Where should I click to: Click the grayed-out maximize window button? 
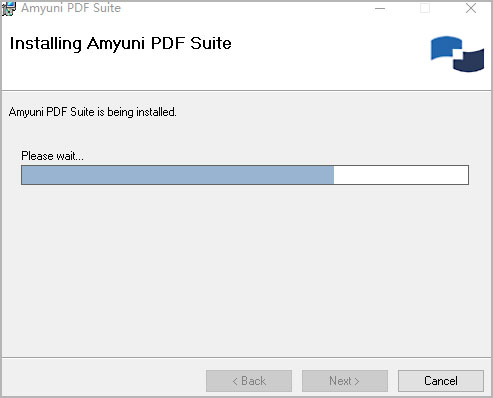[x=425, y=8]
